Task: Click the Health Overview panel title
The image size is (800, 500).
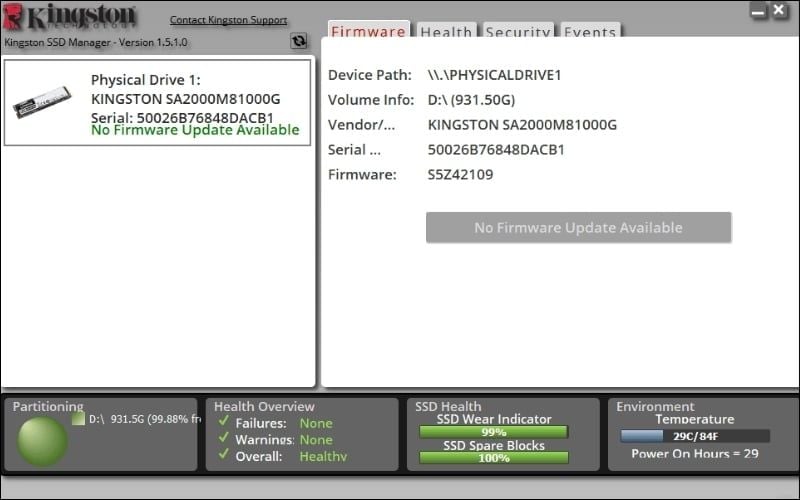Action: pyautogui.click(x=264, y=407)
